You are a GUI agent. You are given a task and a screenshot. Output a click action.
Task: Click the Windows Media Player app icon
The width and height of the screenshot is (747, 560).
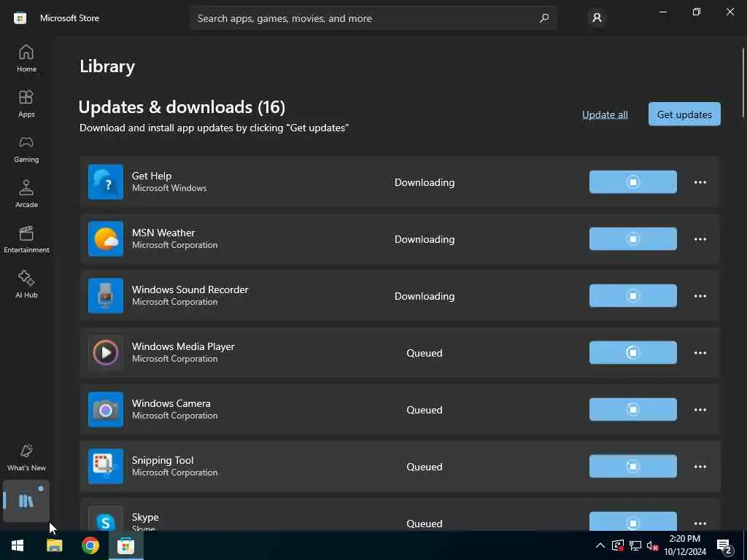point(106,353)
